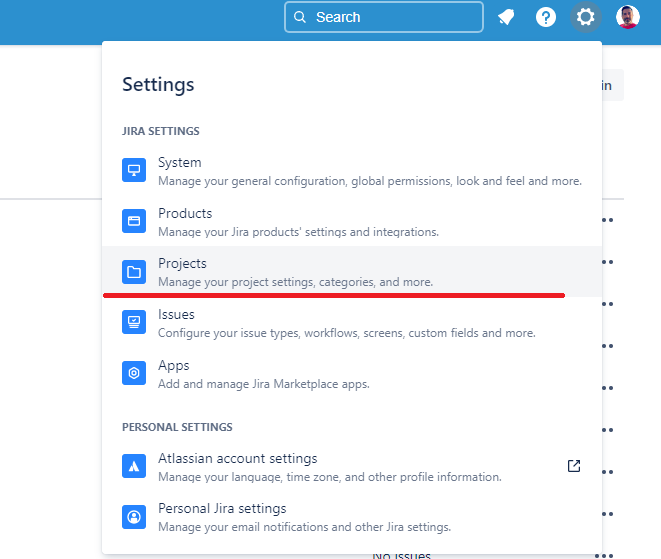Open Apps settings menu entry
Screen dimensions: 661x559
[x=352, y=374]
